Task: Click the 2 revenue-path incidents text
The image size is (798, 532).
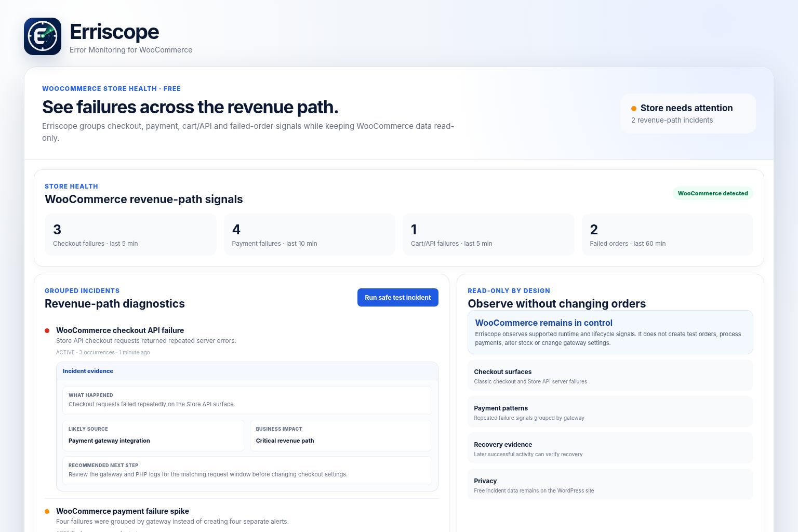Action: point(672,120)
